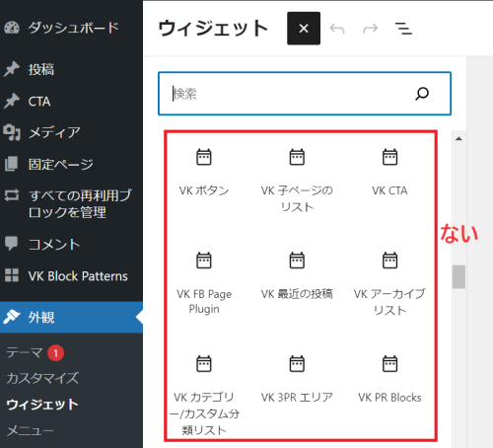The width and height of the screenshot is (493, 448).
Task: Focus the 検索 block search field
Action: coord(305,94)
